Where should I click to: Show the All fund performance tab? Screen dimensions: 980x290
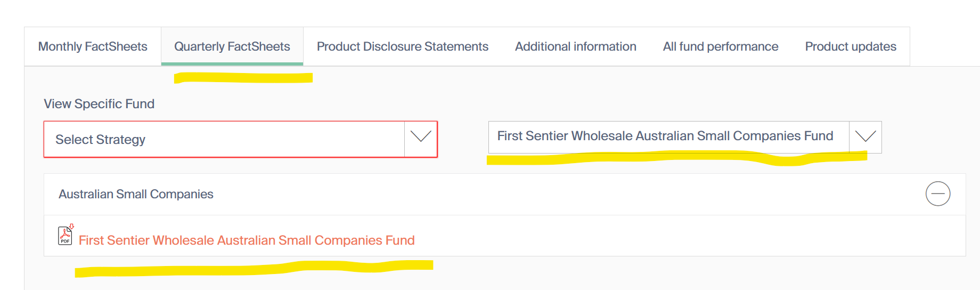720,47
